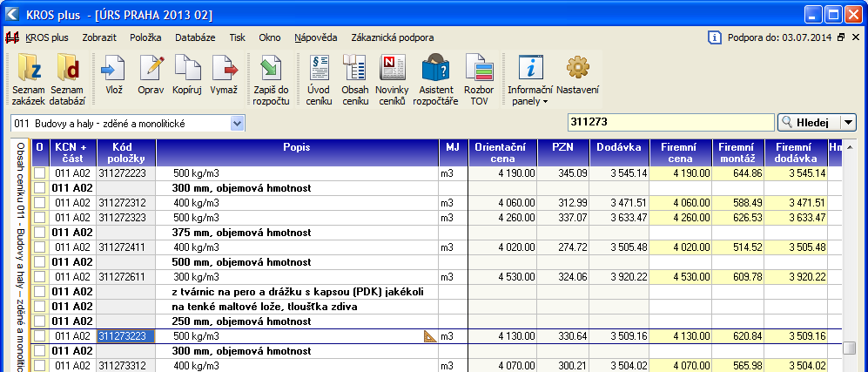Tick checkbox for row 311272312
The width and height of the screenshot is (868, 372).
point(39,203)
